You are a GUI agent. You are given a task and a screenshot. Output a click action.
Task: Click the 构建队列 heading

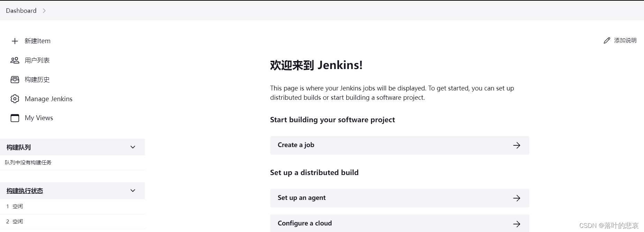[18, 147]
